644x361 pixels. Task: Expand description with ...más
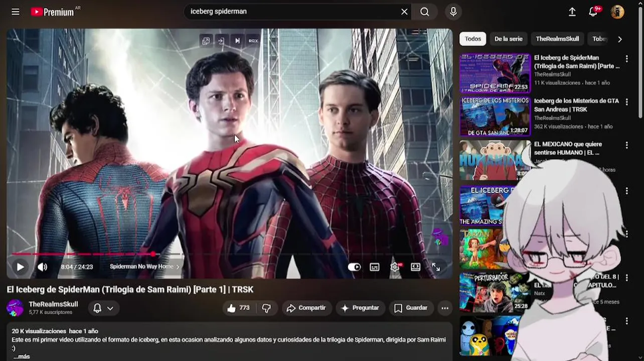pyautogui.click(x=21, y=356)
